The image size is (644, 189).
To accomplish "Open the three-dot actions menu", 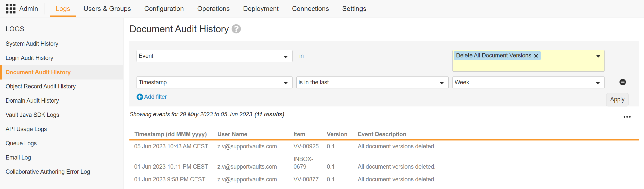I will point(627,117).
